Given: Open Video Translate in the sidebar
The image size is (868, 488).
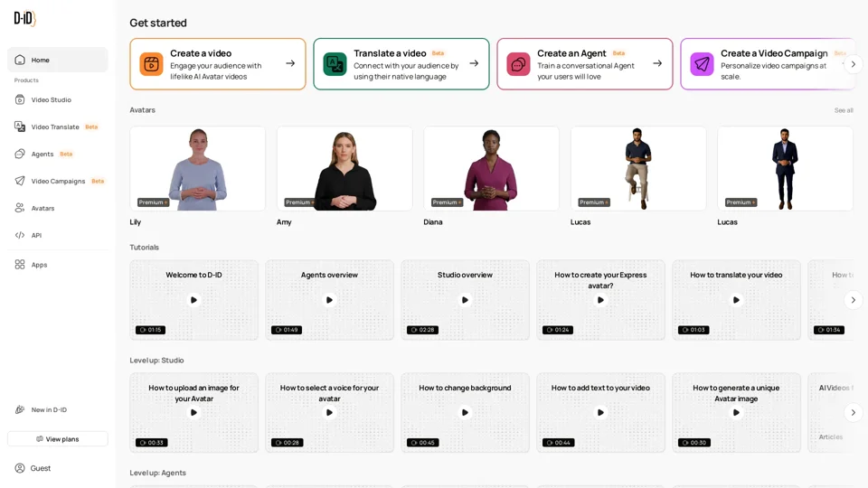Looking at the screenshot, I should [55, 127].
